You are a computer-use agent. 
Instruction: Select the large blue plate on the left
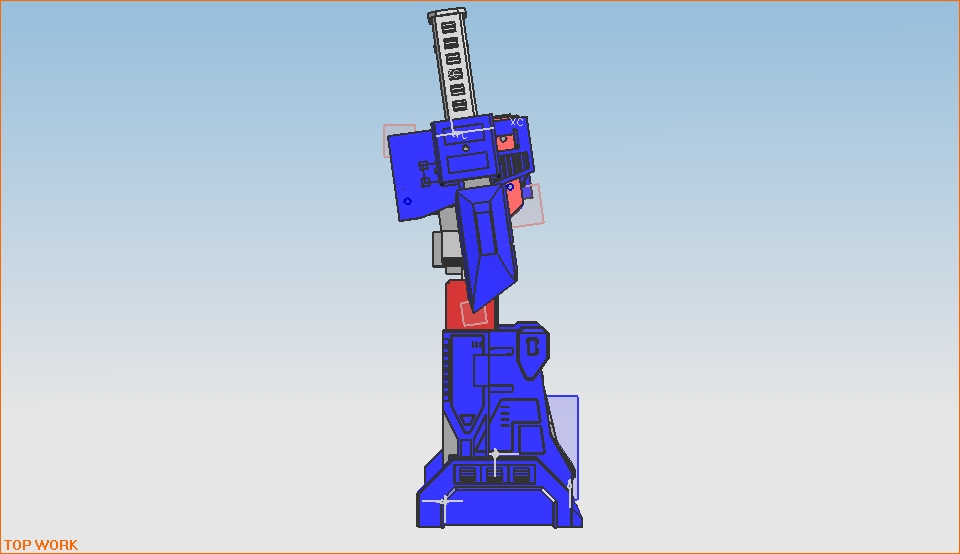[411, 175]
